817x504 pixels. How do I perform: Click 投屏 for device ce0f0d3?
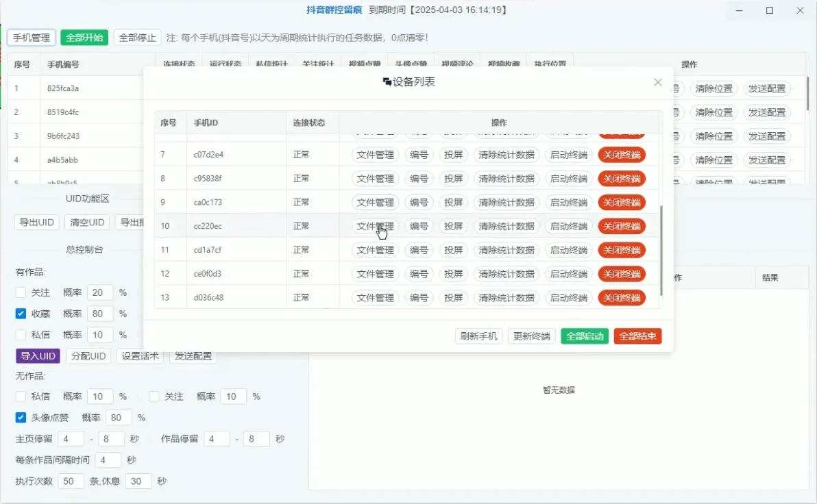pos(453,274)
